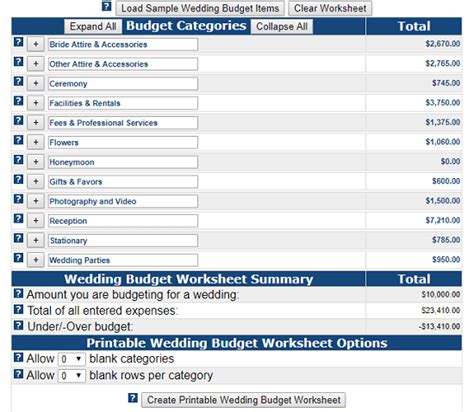Select the Bride Attire total $2,670.00
474x412 pixels.
443,44
